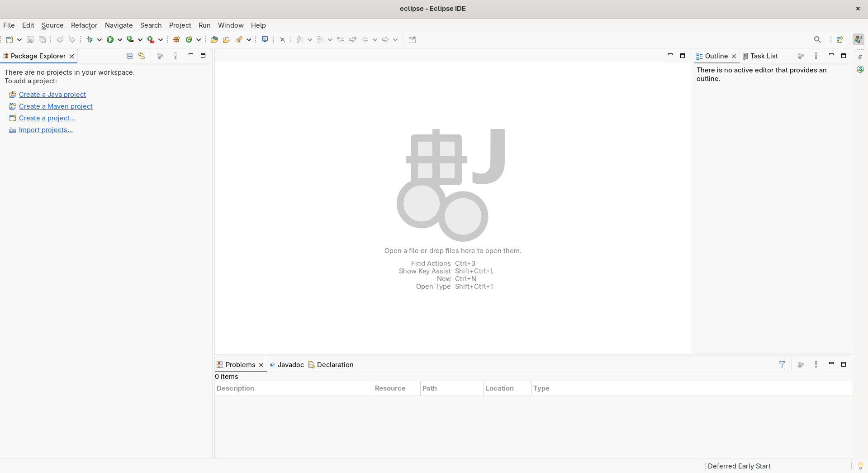Click the Coverage launch icon
868x473 pixels.
click(130, 40)
